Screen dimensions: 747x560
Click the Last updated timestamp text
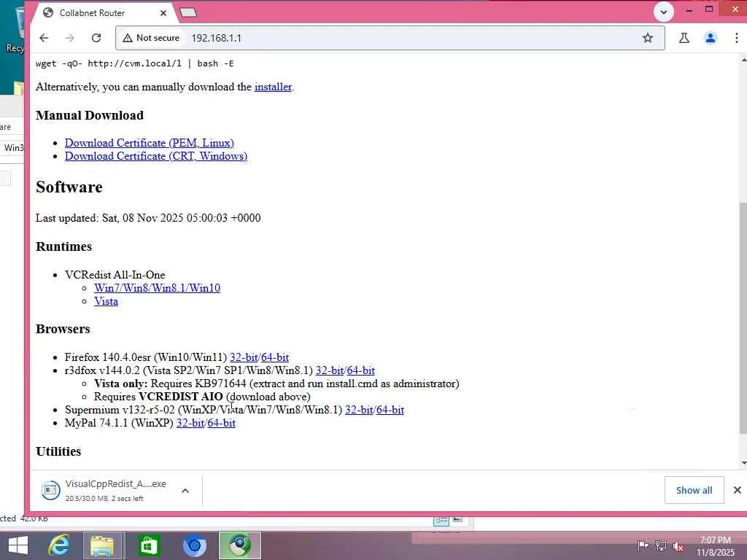click(x=148, y=218)
